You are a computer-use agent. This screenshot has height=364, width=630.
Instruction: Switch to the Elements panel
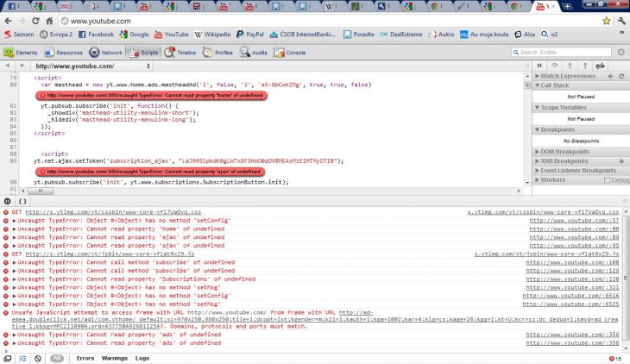tap(21, 53)
